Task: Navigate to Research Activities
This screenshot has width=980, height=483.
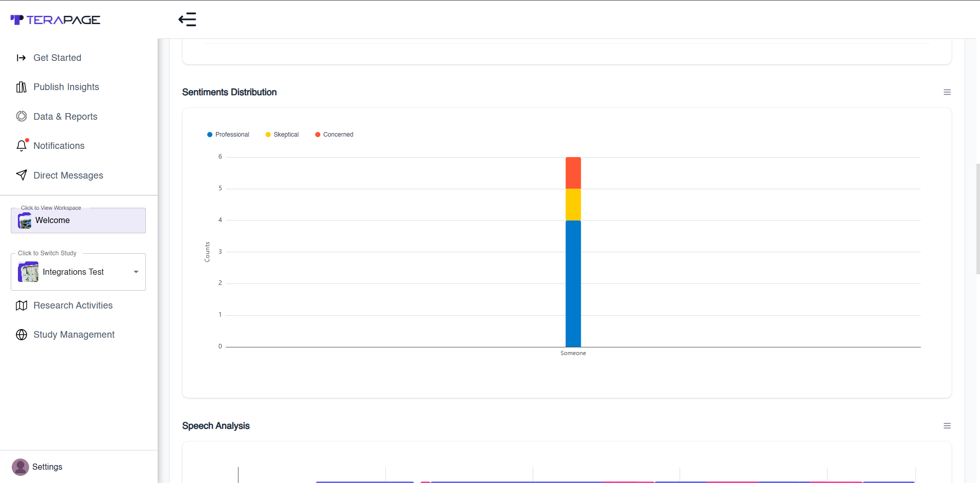Action: coord(73,305)
